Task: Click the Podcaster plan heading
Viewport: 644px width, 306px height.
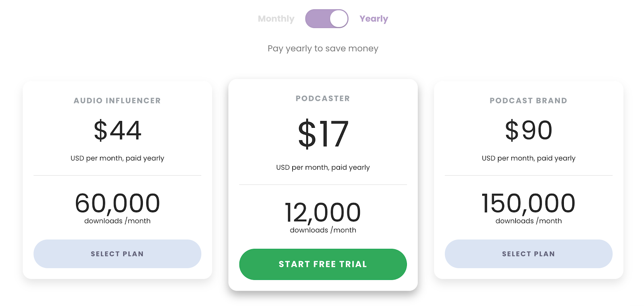Action: click(x=323, y=99)
